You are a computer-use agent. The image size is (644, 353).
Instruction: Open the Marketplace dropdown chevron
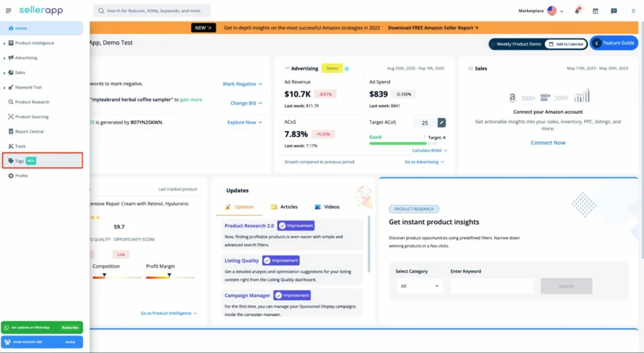pos(562,11)
